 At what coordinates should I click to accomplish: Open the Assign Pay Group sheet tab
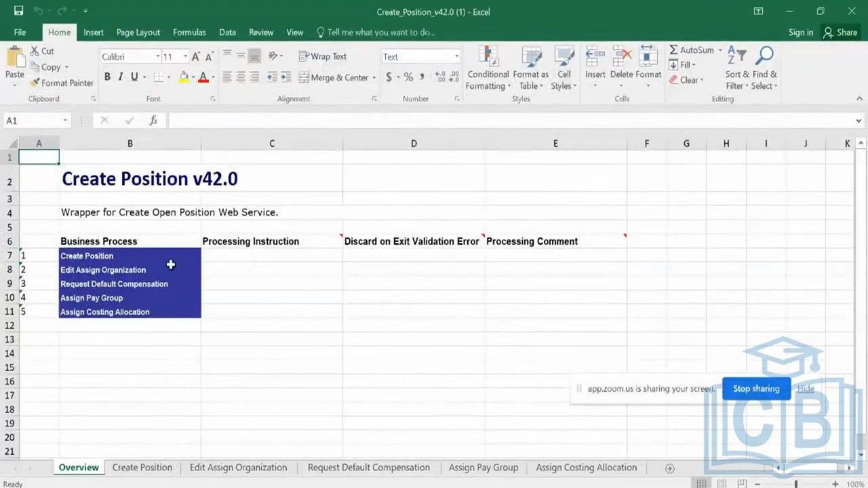point(484,468)
